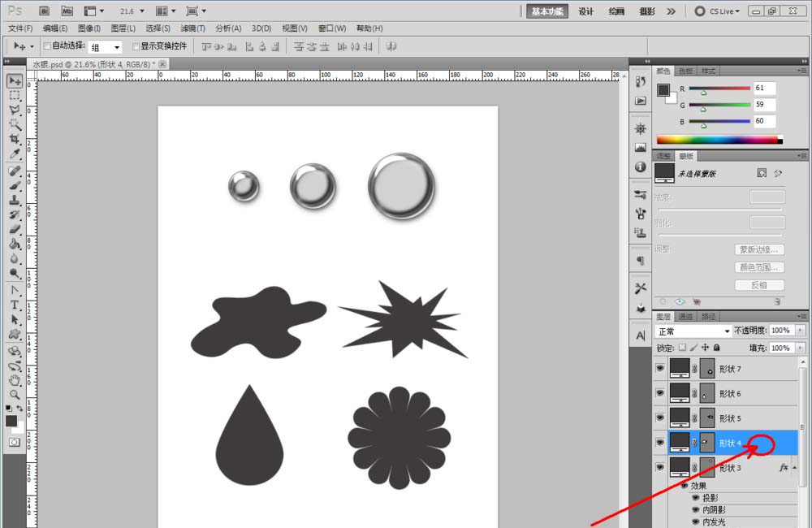The image size is (812, 528).
Task: Click the lock position icon in Layers panel
Action: click(x=705, y=348)
